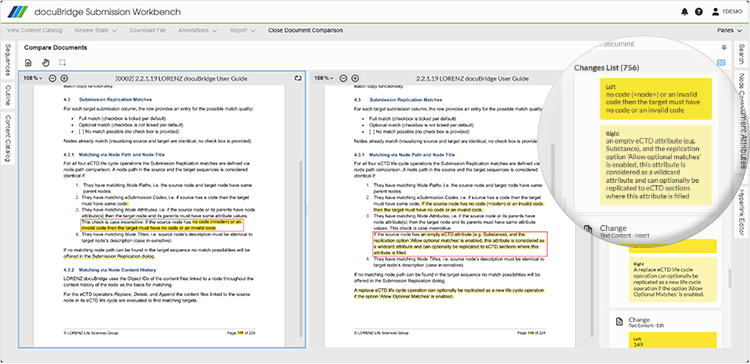Click Download File in the toolbar
The width and height of the screenshot is (750, 364).
coord(147,30)
